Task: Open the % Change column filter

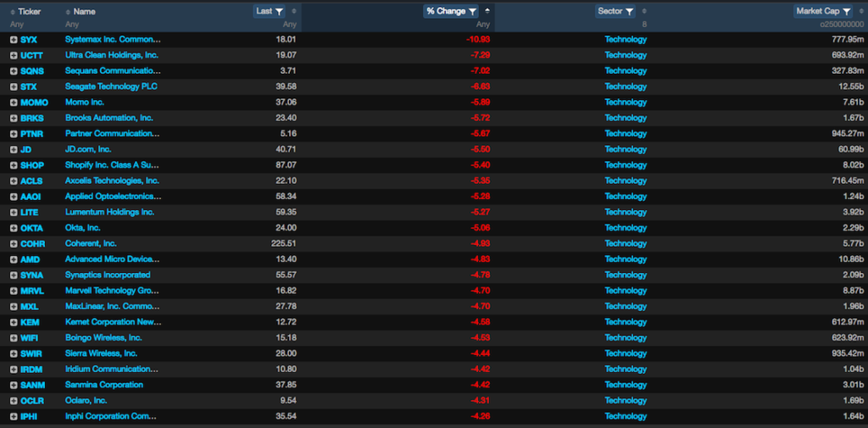Action: click(451, 11)
